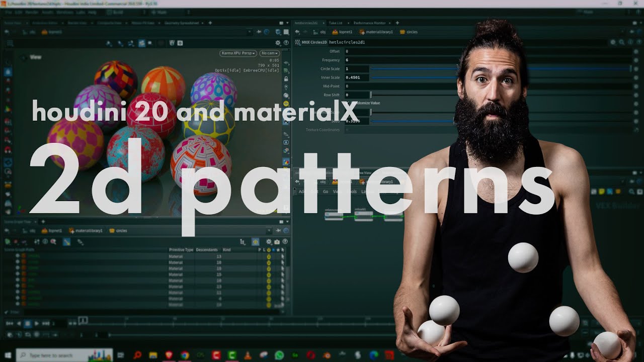Open the Render menu in menu bar

point(31,12)
